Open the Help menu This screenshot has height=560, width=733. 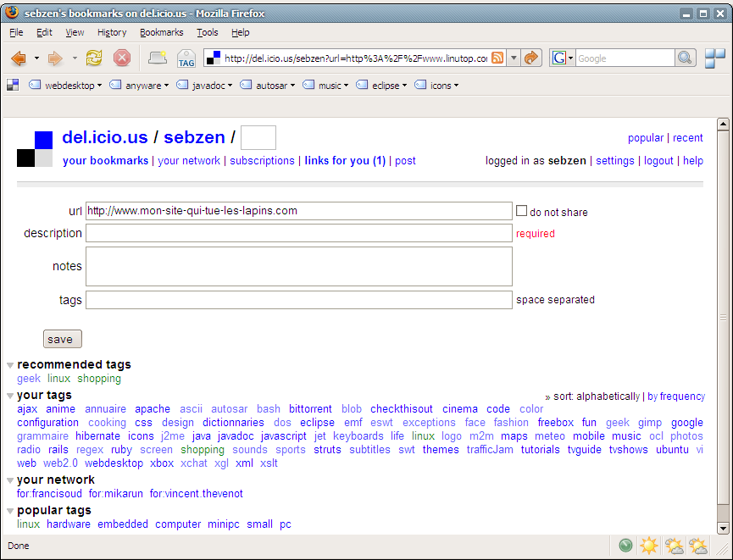241,32
